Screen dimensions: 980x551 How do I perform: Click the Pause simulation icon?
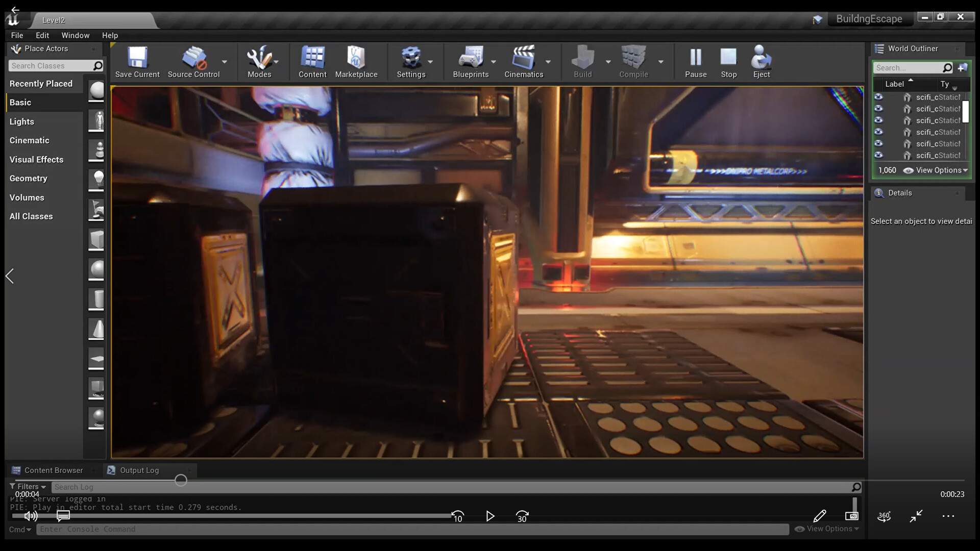[696, 58]
